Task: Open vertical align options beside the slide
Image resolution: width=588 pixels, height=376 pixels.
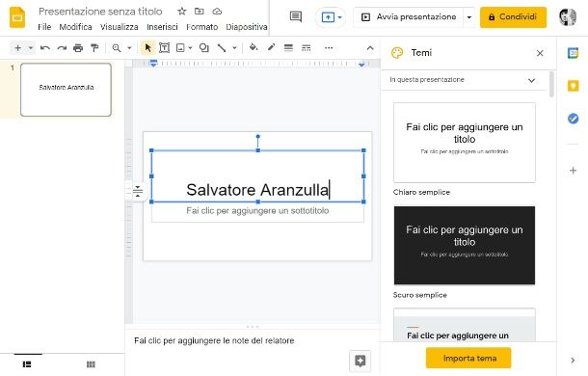Action: 138,191
